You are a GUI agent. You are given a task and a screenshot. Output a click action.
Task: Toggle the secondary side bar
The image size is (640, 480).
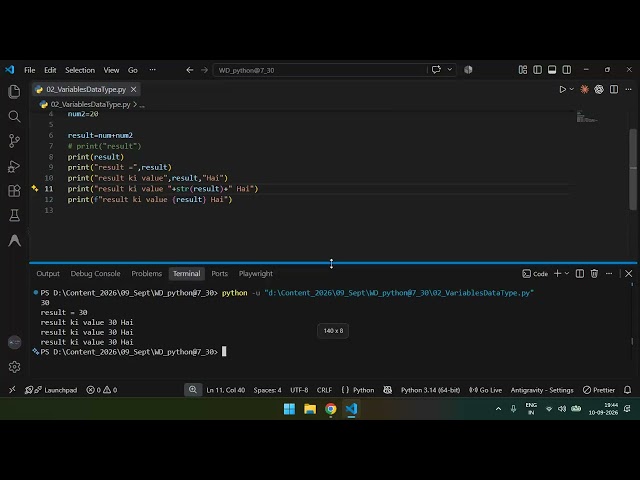pos(567,70)
